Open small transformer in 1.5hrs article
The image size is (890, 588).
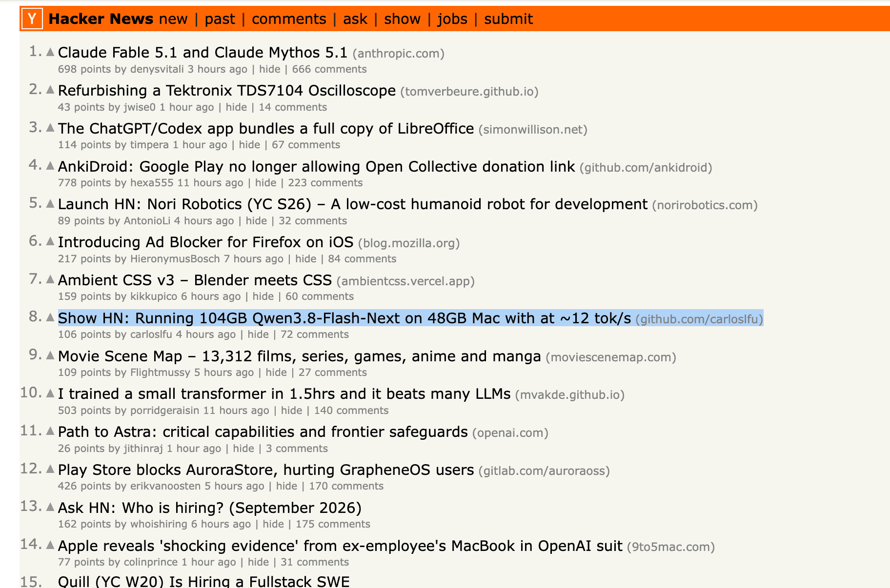click(284, 393)
